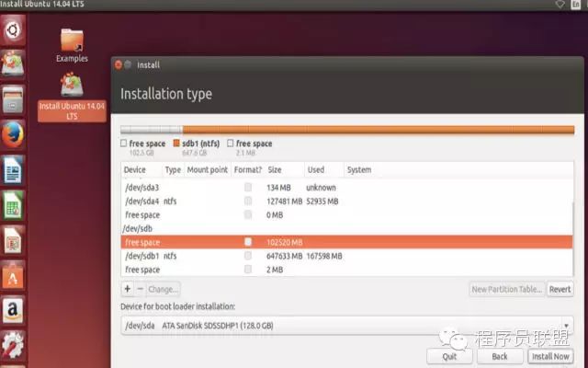Viewport: 588px width, 368px height.
Task: Click the Size column header
Action: coord(285,169)
